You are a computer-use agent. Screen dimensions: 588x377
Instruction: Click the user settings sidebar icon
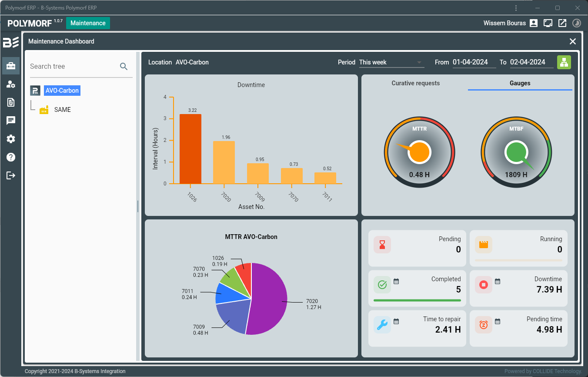(11, 84)
